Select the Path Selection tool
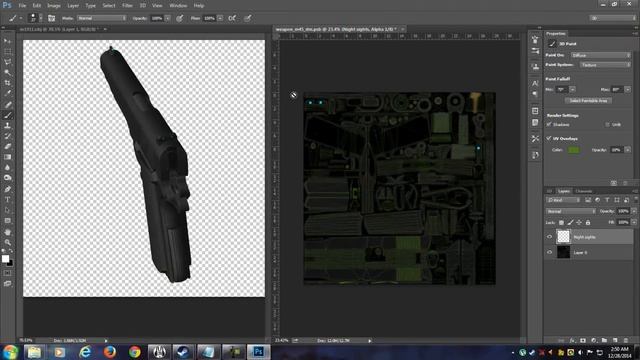The width and height of the screenshot is (640, 360). click(7, 210)
